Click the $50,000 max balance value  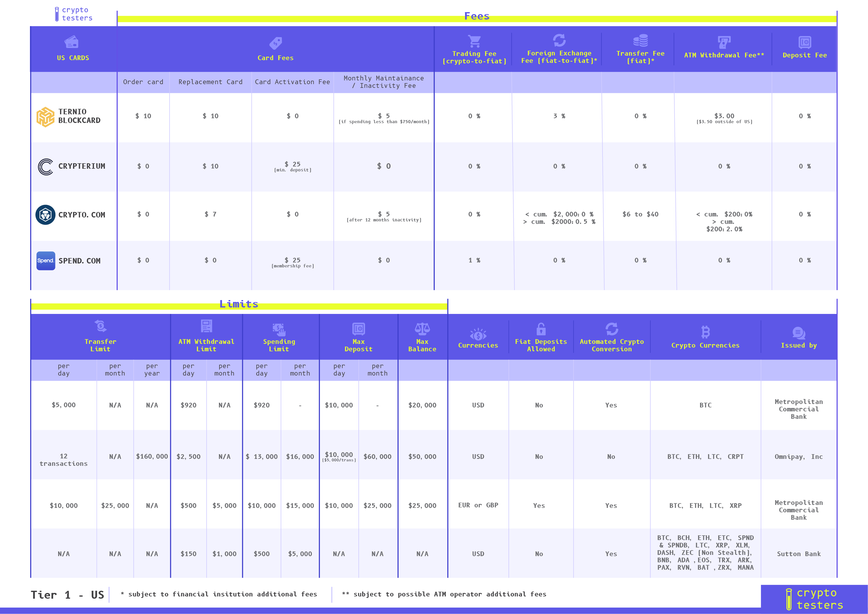click(422, 457)
